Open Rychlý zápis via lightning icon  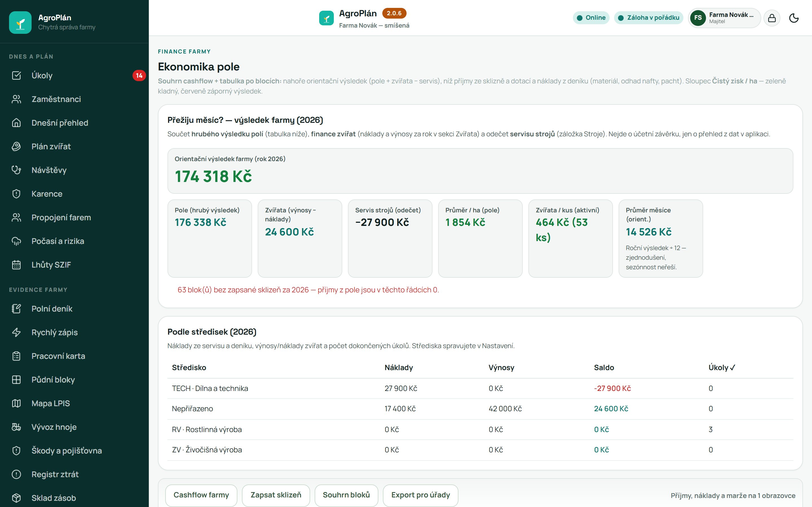(16, 332)
